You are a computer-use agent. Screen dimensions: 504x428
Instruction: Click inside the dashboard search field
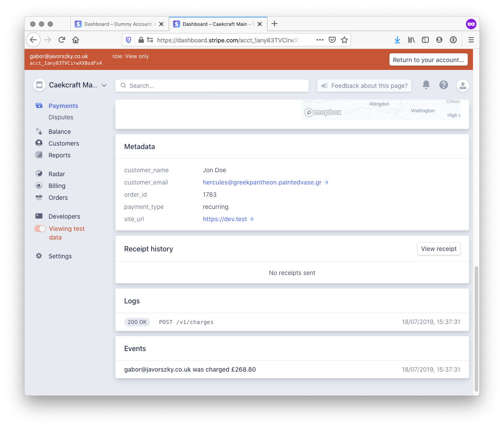(x=212, y=85)
